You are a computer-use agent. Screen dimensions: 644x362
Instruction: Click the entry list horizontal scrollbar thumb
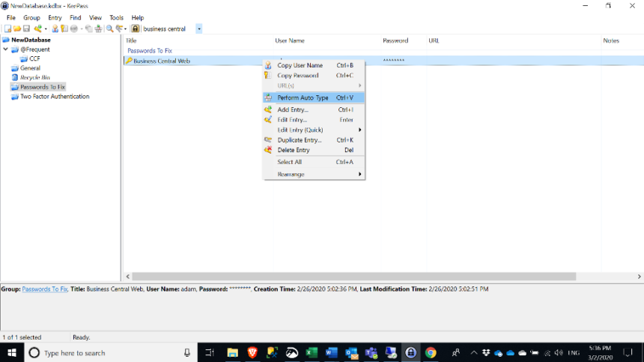[x=353, y=277]
